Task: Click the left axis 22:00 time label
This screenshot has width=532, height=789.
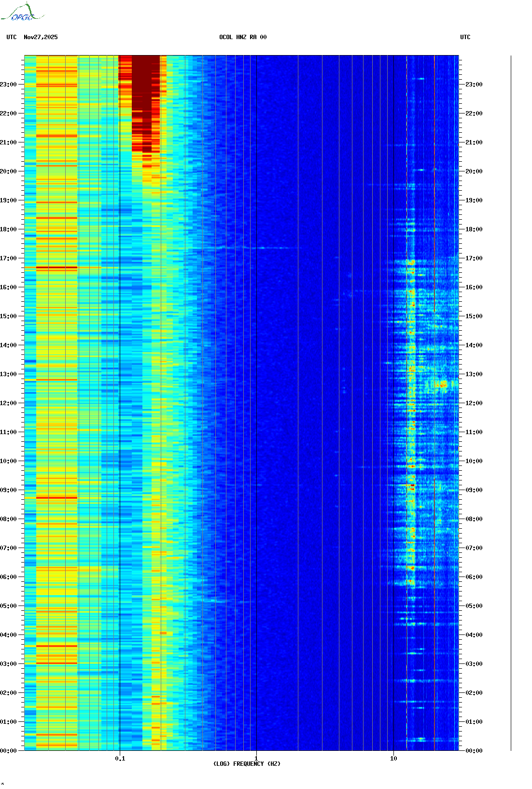Action: point(8,113)
